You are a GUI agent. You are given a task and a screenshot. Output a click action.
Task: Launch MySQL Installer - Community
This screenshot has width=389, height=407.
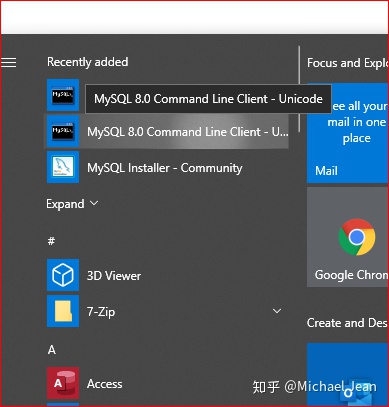(x=165, y=168)
